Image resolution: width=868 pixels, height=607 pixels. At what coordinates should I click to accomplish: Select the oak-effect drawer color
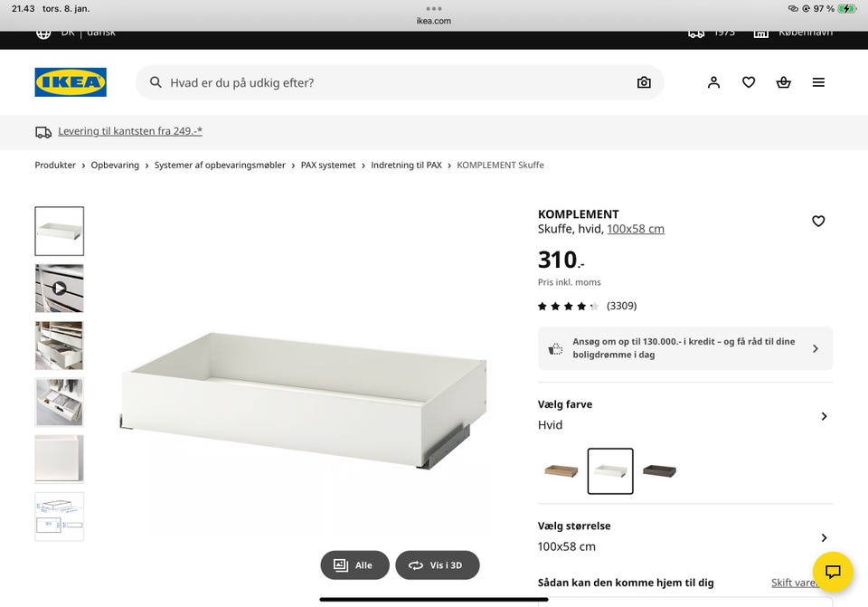(561, 470)
